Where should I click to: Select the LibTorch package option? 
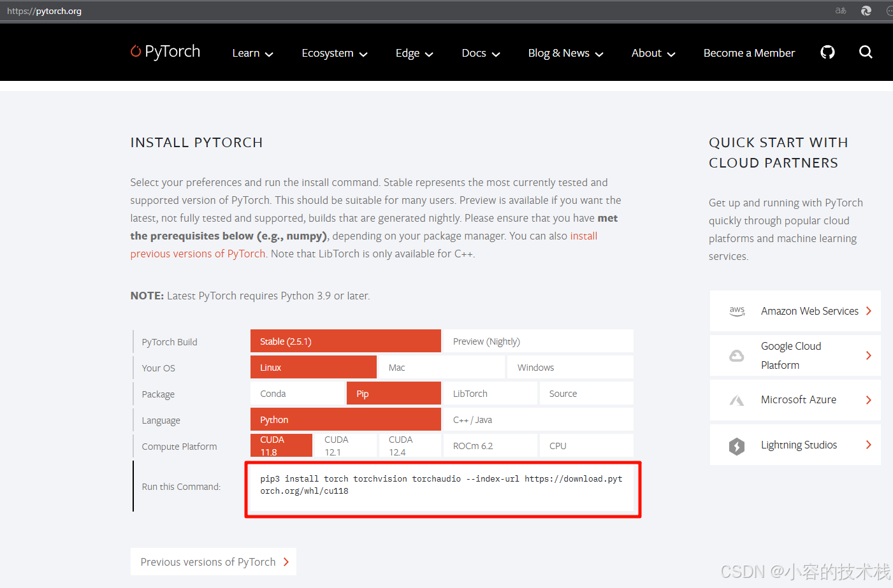[x=490, y=393]
